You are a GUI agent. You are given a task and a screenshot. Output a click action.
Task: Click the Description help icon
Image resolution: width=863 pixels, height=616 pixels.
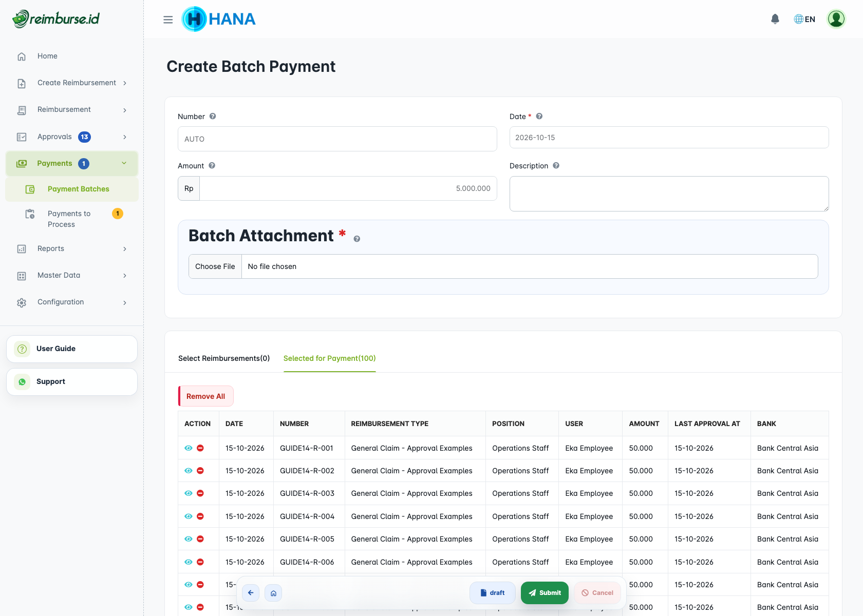556,165
